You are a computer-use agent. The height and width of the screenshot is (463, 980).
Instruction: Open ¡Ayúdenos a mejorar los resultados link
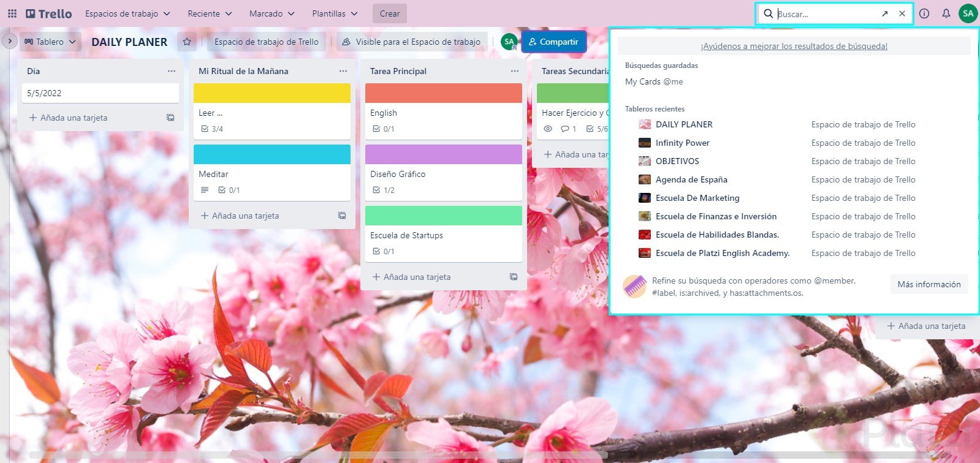point(794,46)
